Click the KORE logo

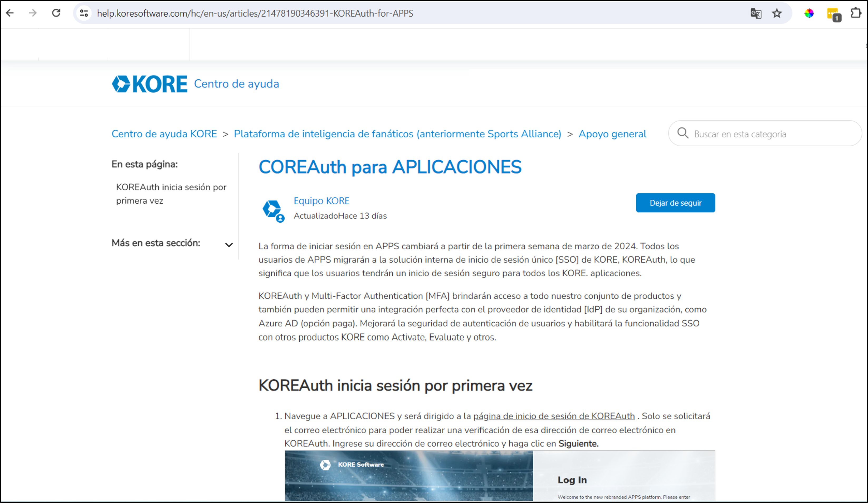click(x=149, y=84)
